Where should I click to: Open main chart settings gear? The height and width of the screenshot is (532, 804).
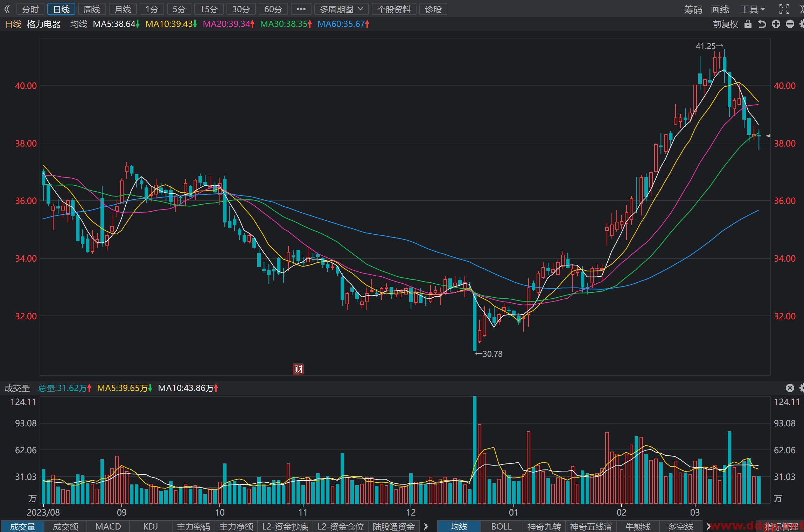click(x=802, y=24)
